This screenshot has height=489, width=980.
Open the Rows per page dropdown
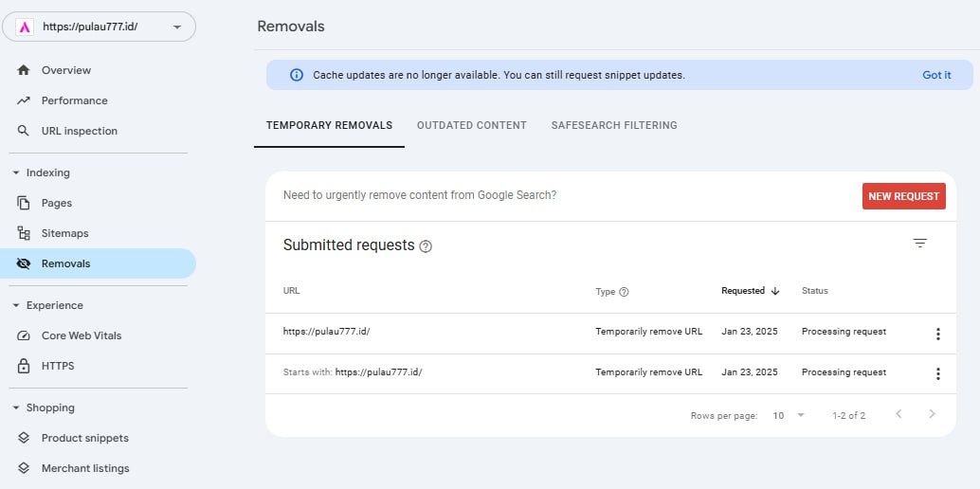(789, 415)
